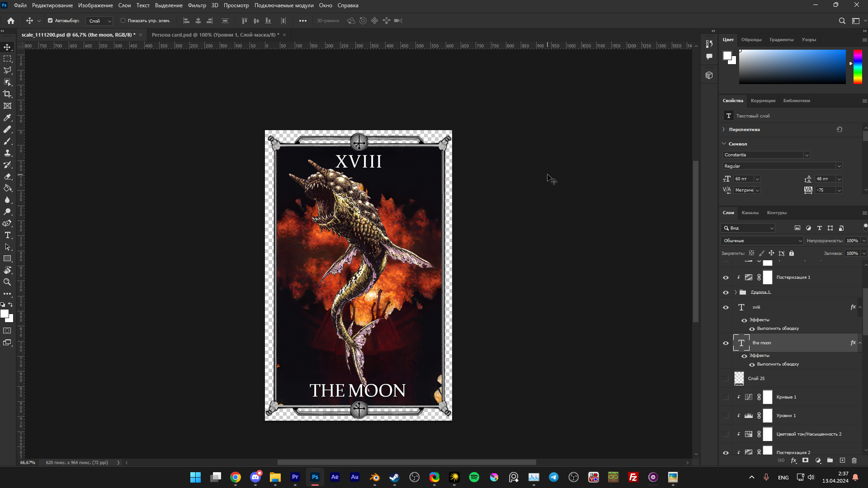The image size is (868, 488).
Task: Select the Zoom tool
Action: tap(8, 282)
